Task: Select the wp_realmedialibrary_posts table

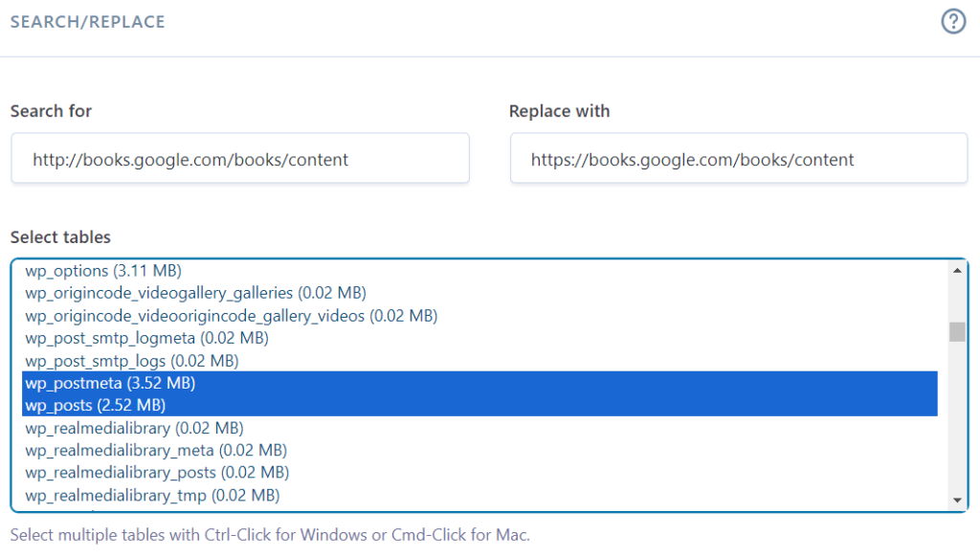Action: pos(157,473)
